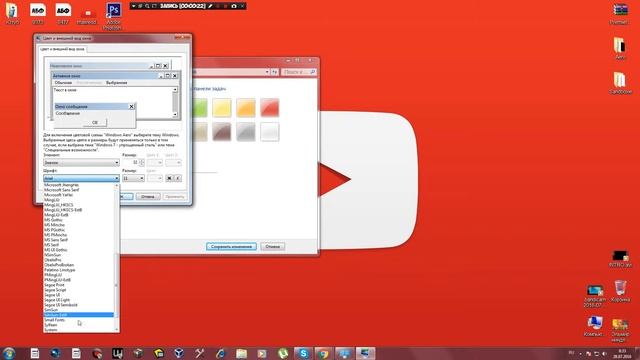Screen dimensions: 640x360
Task: Click the Применить button in appearance dialog
Action: tap(174, 197)
